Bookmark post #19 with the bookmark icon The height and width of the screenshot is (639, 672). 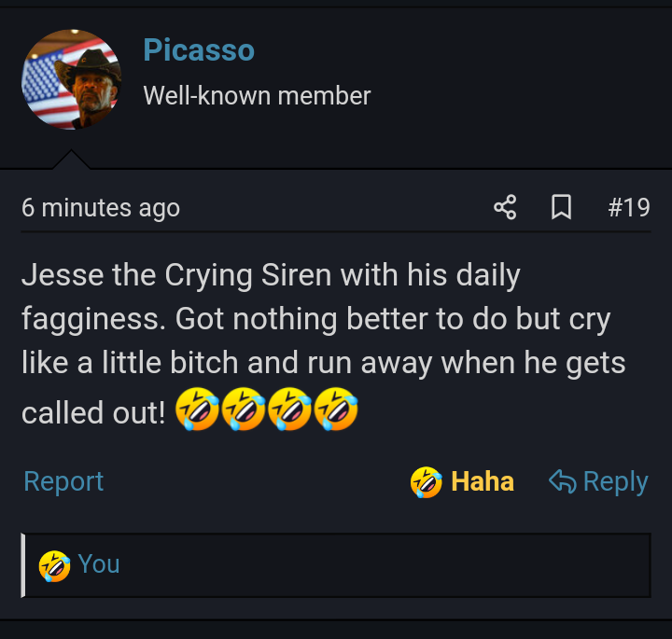[561, 207]
